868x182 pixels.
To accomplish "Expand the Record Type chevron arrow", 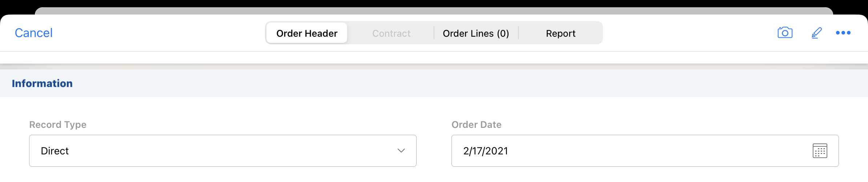I will (401, 151).
